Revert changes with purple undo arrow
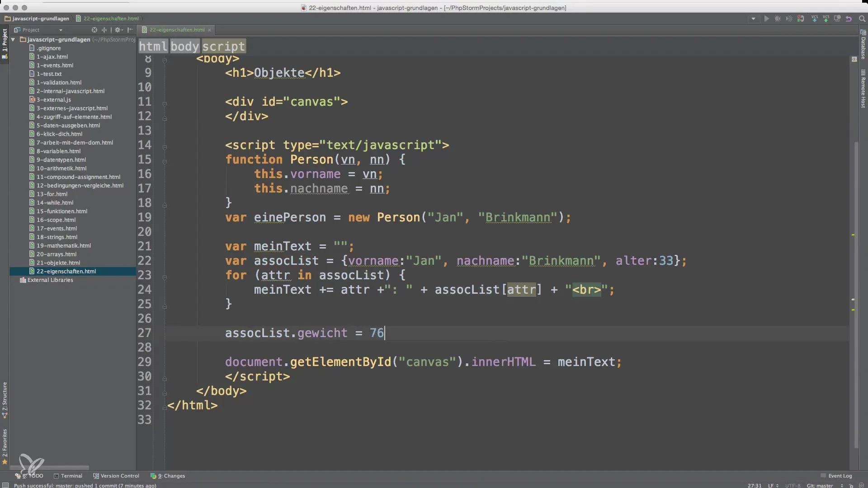Screen dimensions: 868x488 click(849, 19)
